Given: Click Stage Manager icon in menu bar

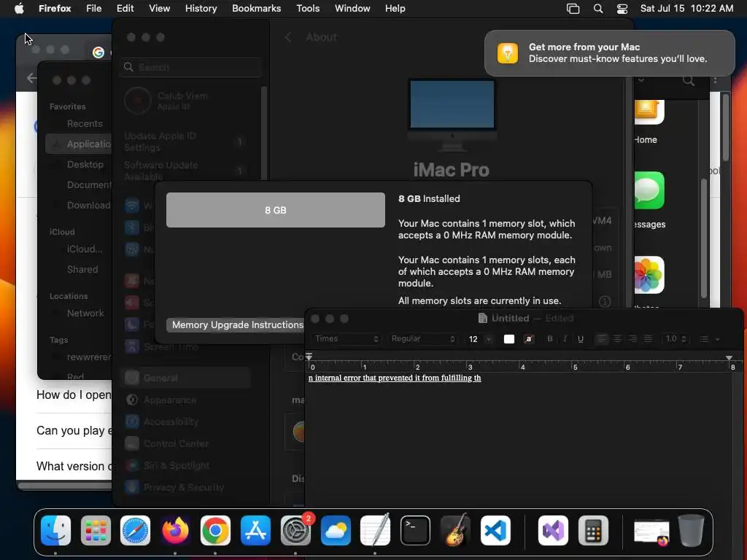Looking at the screenshot, I should (x=573, y=9).
